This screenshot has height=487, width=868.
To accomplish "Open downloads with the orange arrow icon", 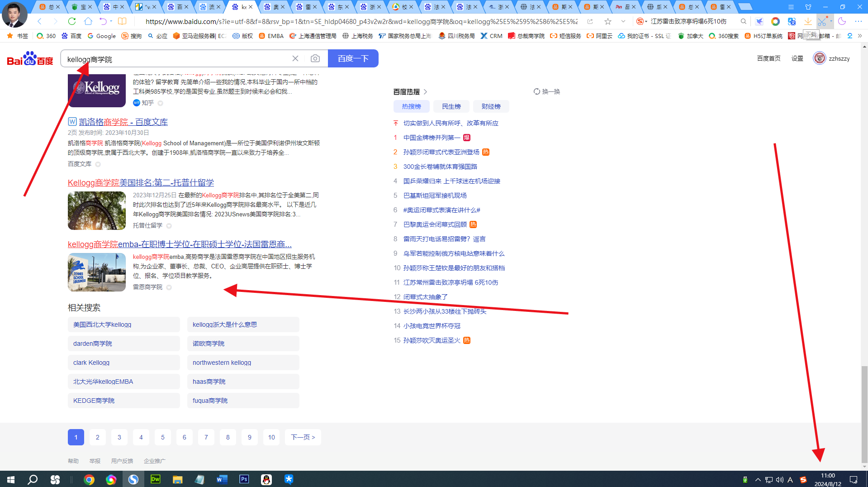I will point(808,21).
